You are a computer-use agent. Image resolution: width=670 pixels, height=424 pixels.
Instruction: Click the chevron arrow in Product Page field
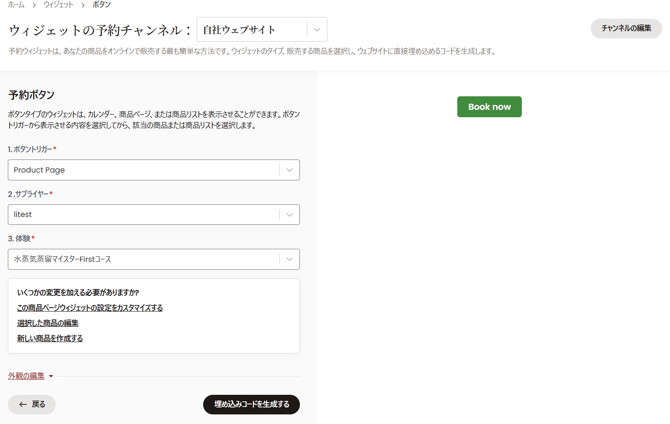tap(289, 170)
